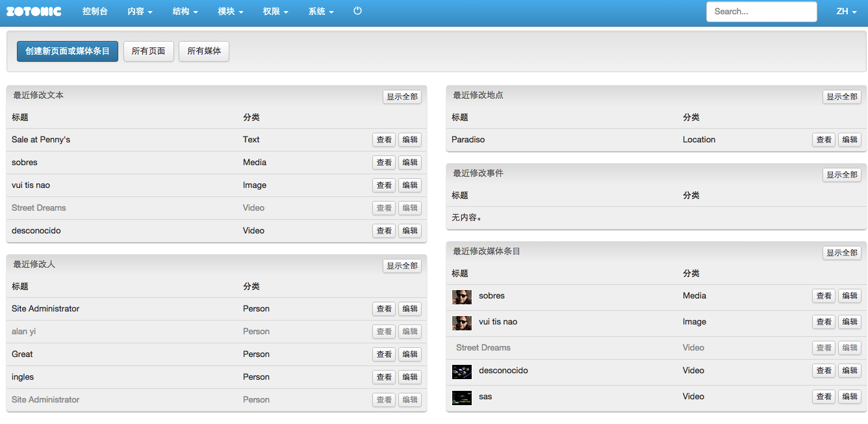Open the 模块 dropdown menu
The height and width of the screenshot is (424, 868).
[231, 12]
